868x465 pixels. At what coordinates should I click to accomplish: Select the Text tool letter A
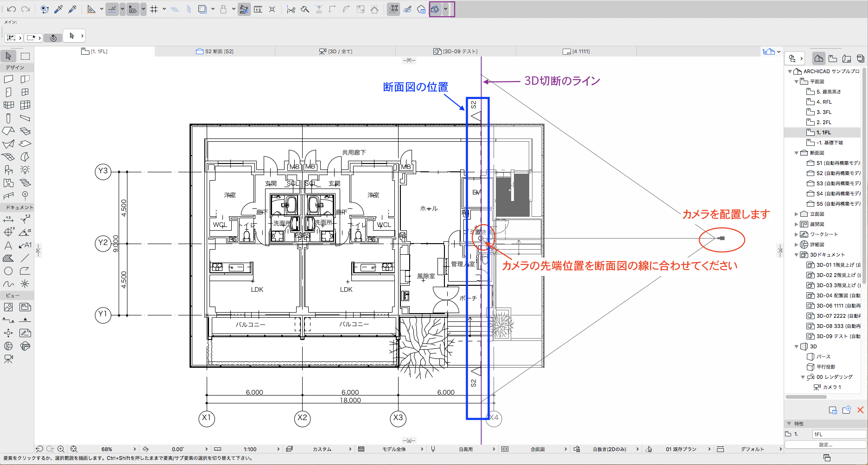click(8, 245)
